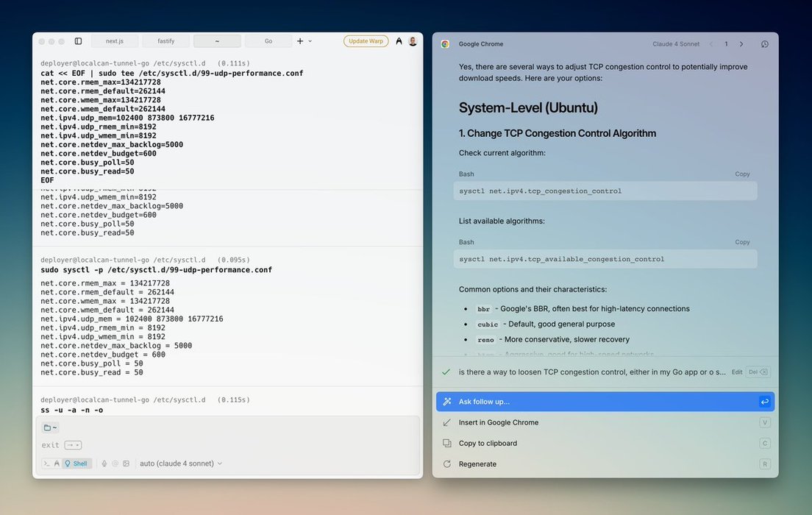The height and width of the screenshot is (515, 812).
Task: Open the Warp AI agent icon
Action: tap(399, 41)
